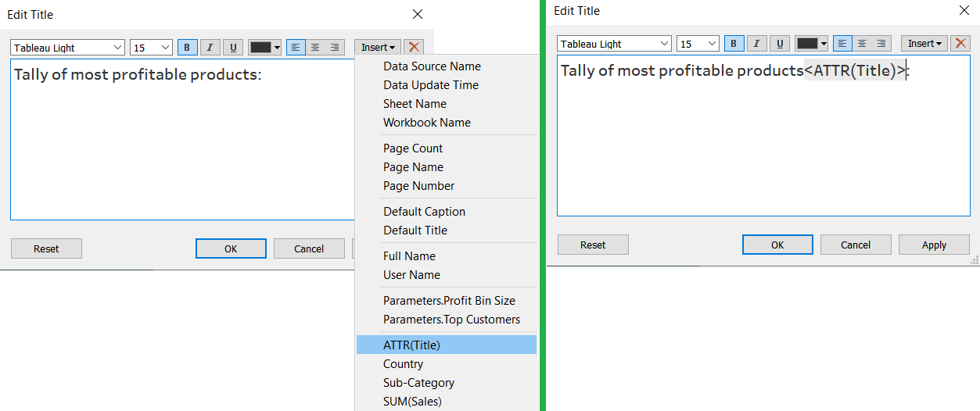Right-align text in the left Edit Title dialog
This screenshot has height=411, width=980.
click(335, 48)
